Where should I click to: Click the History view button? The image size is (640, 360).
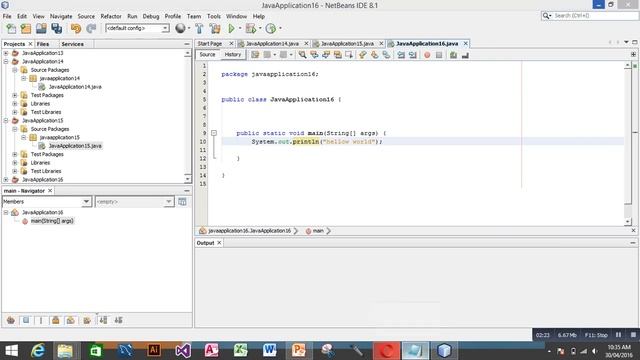coord(233,55)
